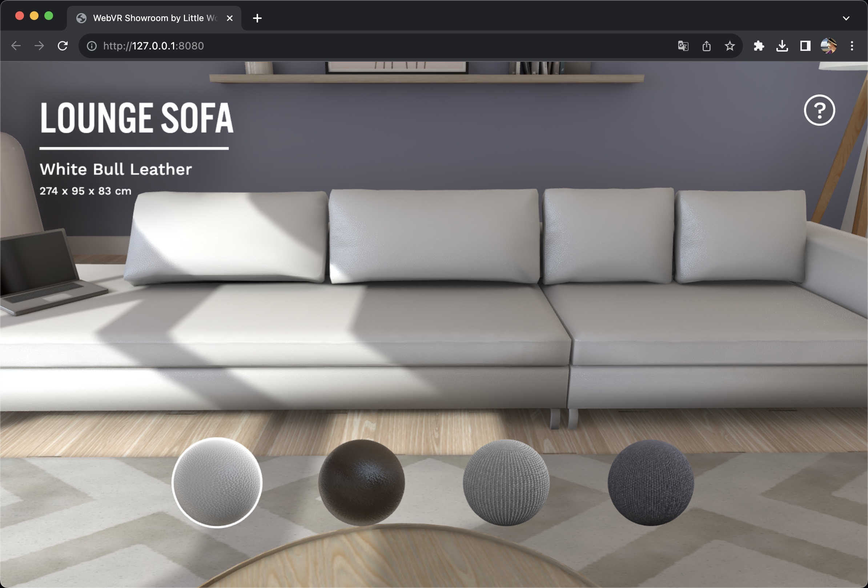
Task: Click the forward navigation arrow
Action: [39, 46]
